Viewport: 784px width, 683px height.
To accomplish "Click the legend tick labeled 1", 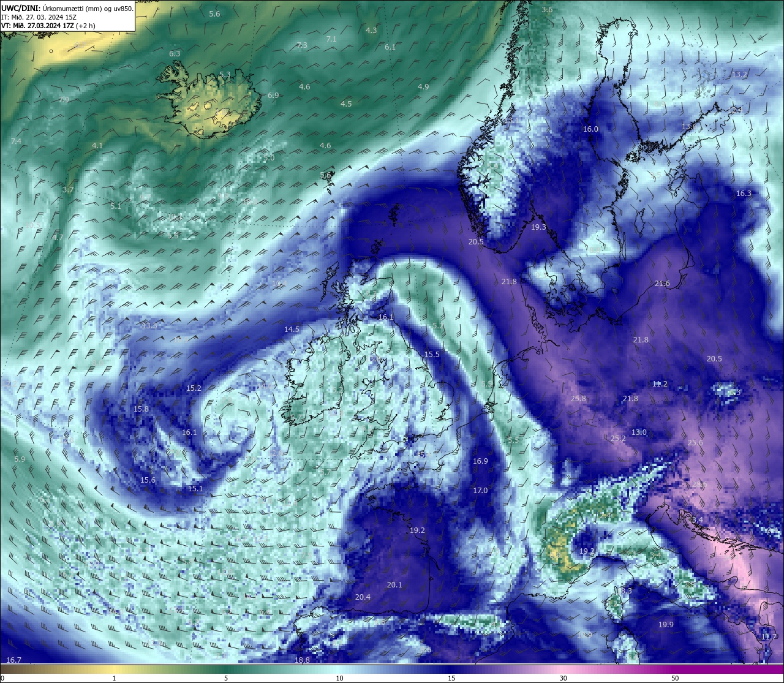I will [114, 678].
